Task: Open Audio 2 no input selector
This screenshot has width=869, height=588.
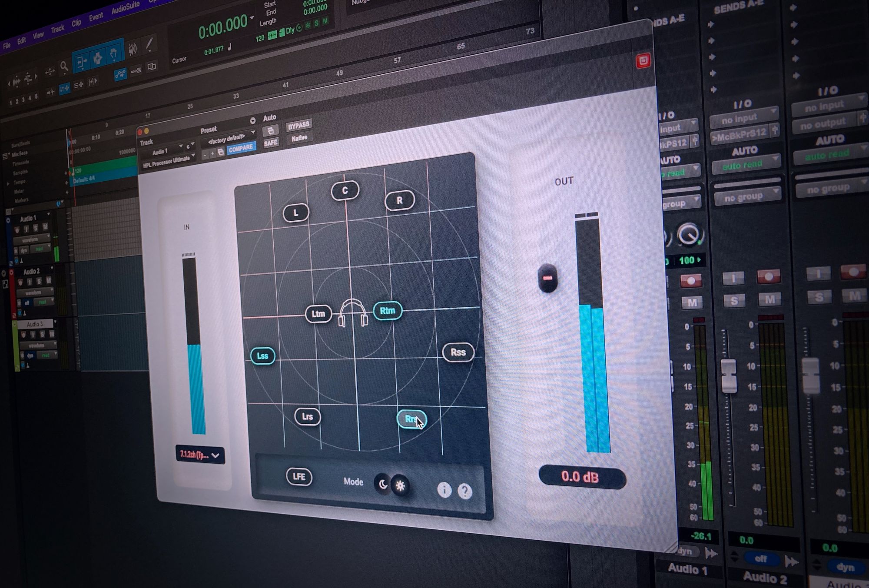Action: [x=743, y=117]
